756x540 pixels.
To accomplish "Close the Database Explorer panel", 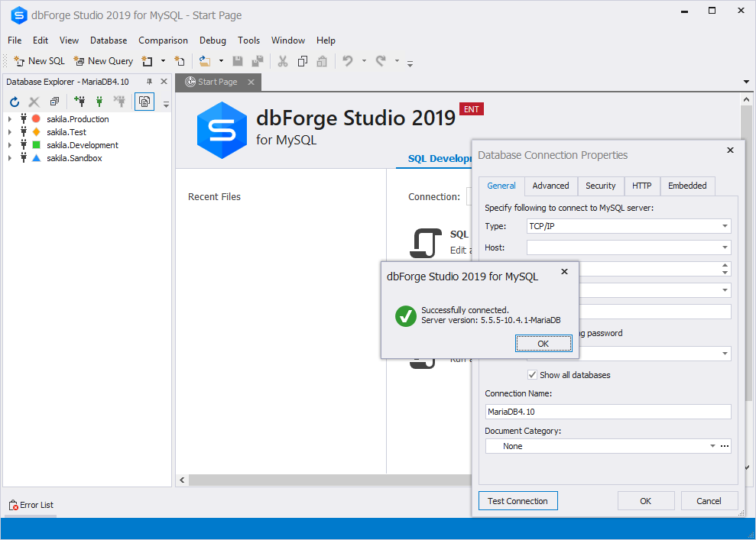I will 164,82.
